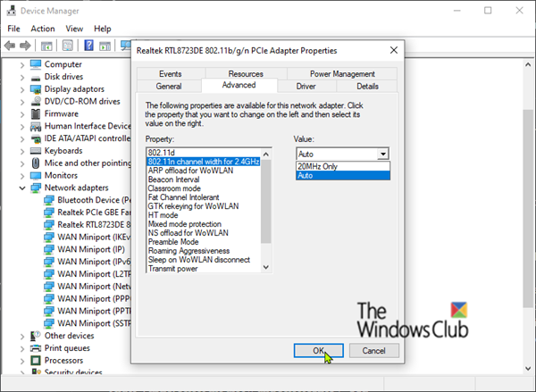Switch to the Driver tab
This screenshot has width=536, height=392.
pos(306,86)
